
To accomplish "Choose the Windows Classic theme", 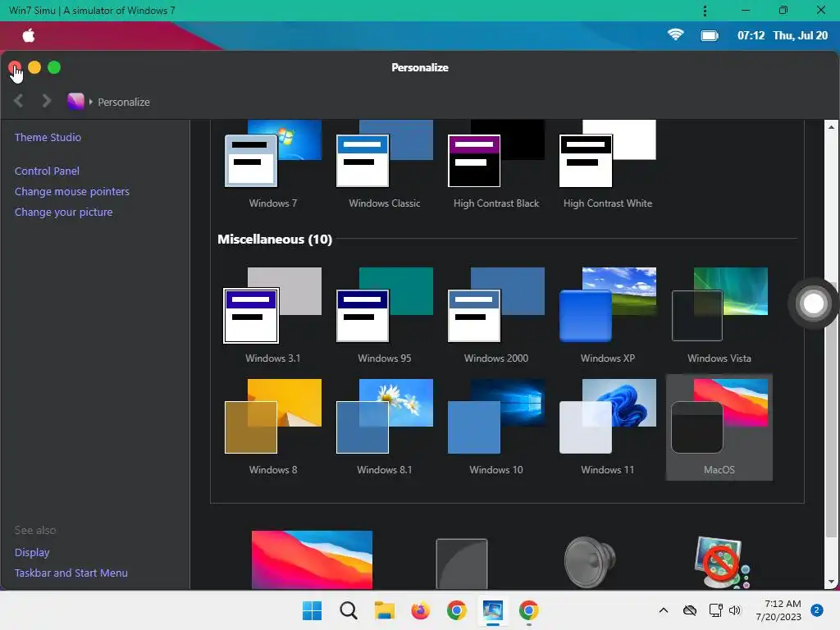I will point(385,163).
